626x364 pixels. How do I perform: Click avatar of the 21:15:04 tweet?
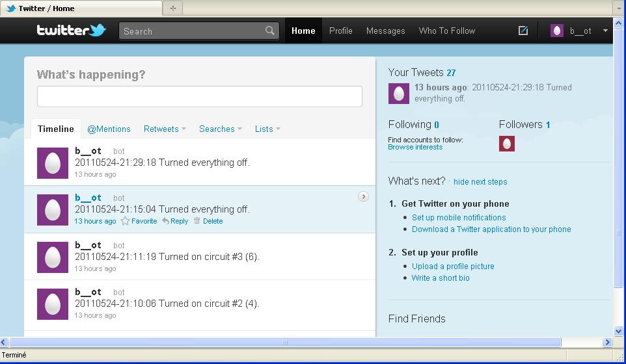53,210
